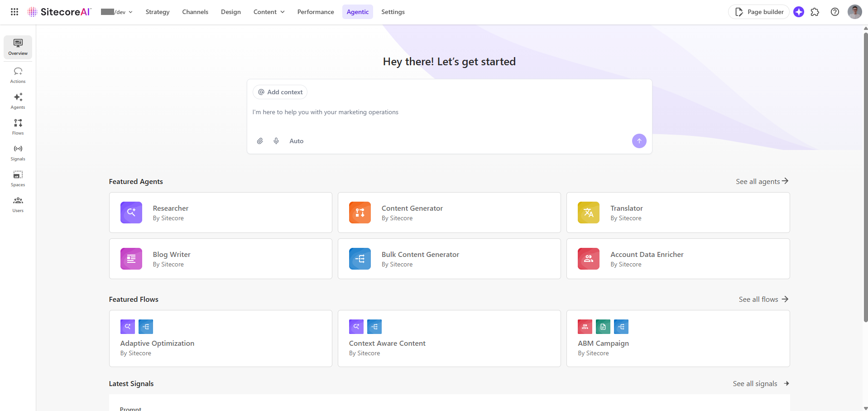Click the attachment icon in the prompt box
868x411 pixels.
coord(260,141)
